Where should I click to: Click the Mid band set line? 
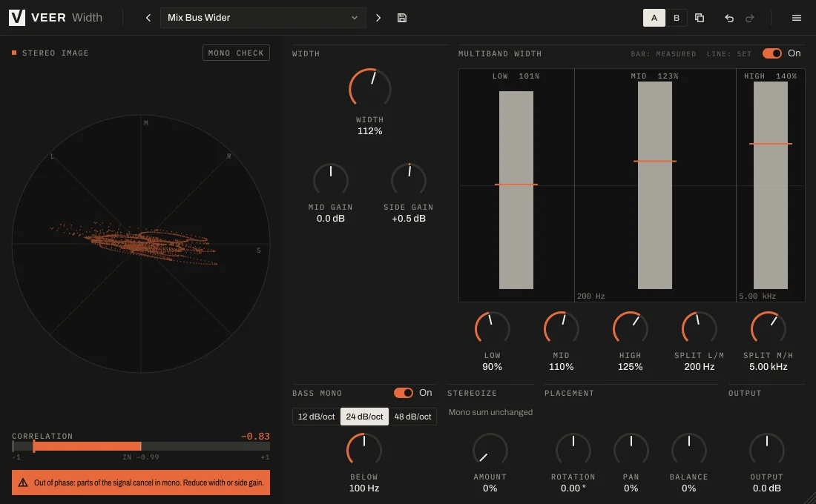[655, 162]
